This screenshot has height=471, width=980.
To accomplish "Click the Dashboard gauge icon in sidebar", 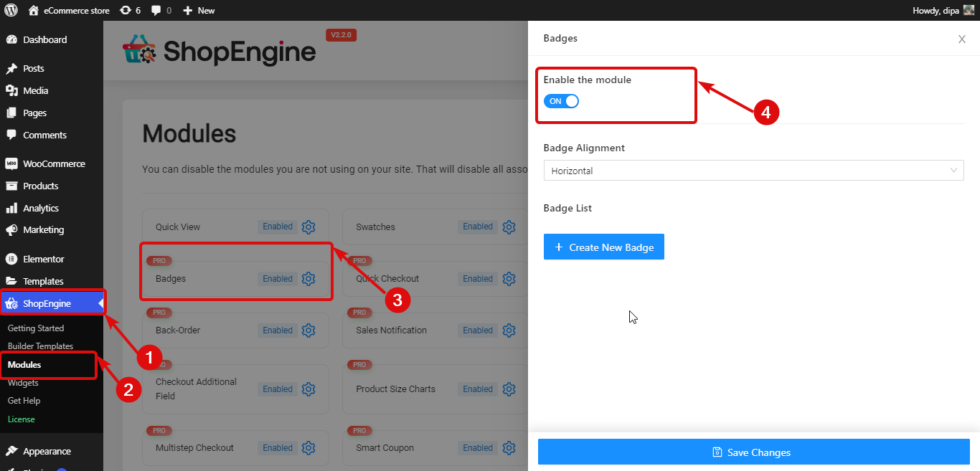I will (11, 40).
